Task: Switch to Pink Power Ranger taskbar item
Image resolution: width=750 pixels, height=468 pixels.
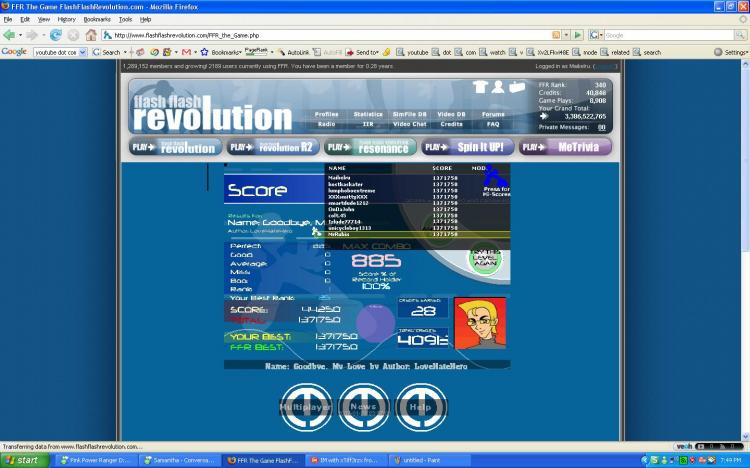Action: point(97,460)
